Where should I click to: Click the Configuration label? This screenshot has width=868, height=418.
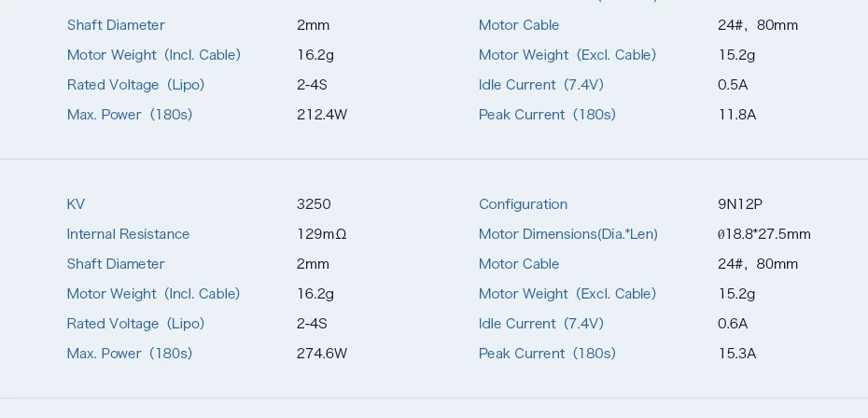pyautogui.click(x=523, y=204)
